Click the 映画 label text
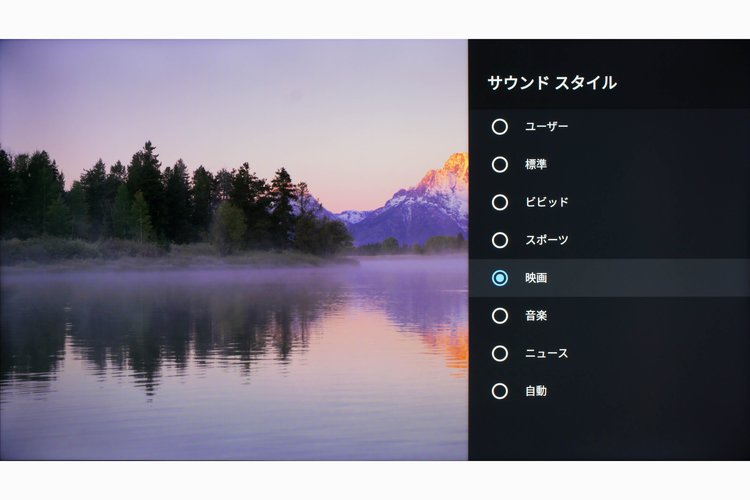 tap(536, 278)
